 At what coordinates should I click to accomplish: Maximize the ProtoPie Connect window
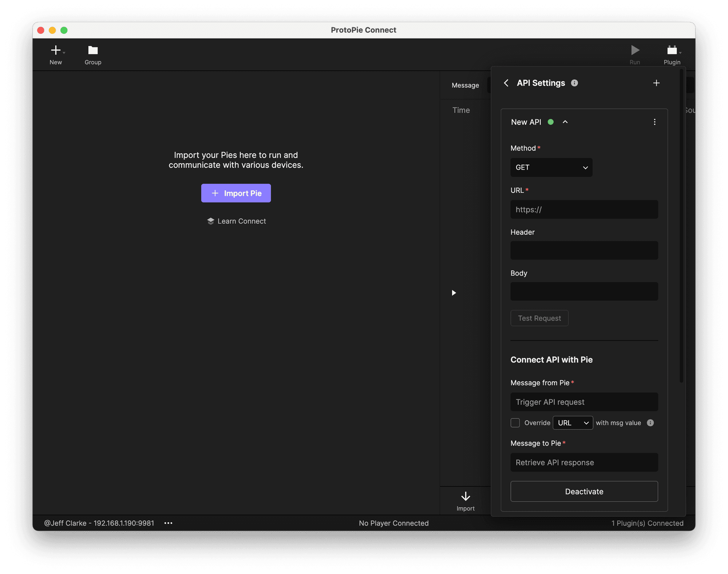[x=64, y=30]
